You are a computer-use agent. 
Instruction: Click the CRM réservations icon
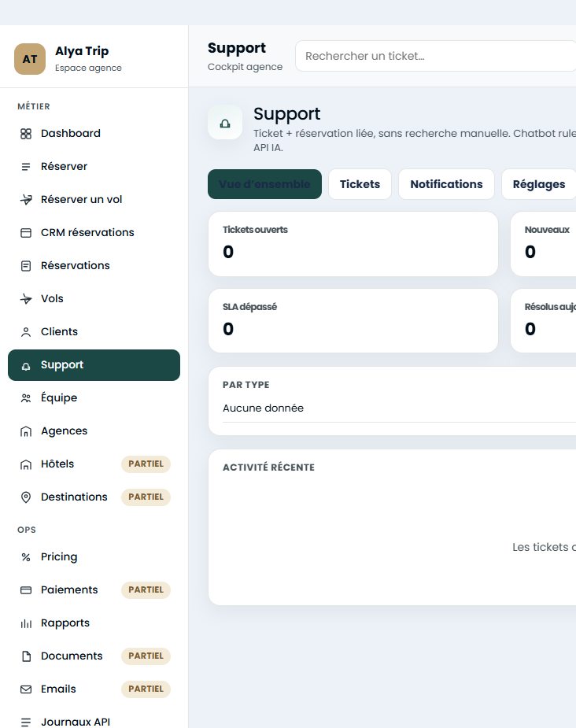coord(26,233)
